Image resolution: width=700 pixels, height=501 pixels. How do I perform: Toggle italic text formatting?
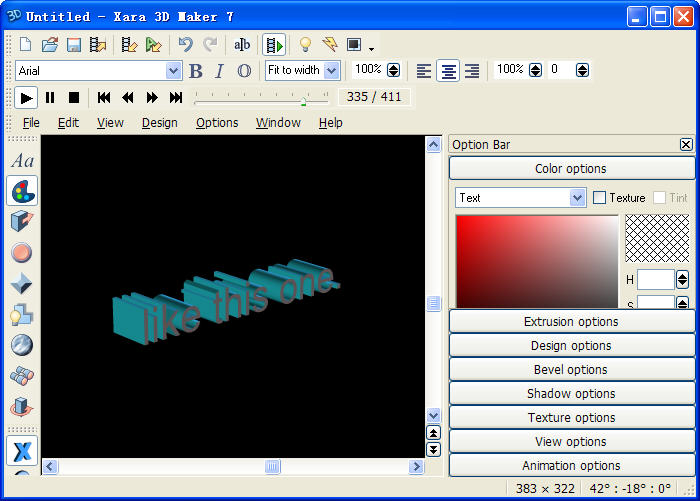pyautogui.click(x=220, y=71)
